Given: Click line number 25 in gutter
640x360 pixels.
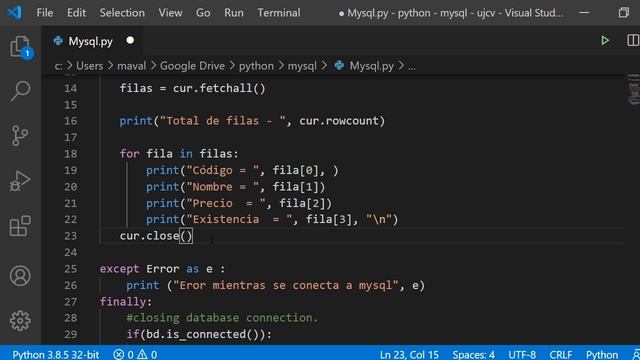Looking at the screenshot, I should pos(71,269).
